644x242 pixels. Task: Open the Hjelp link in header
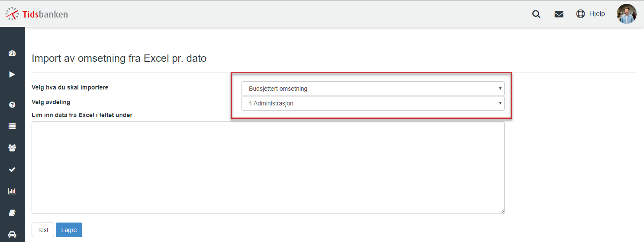coord(597,14)
